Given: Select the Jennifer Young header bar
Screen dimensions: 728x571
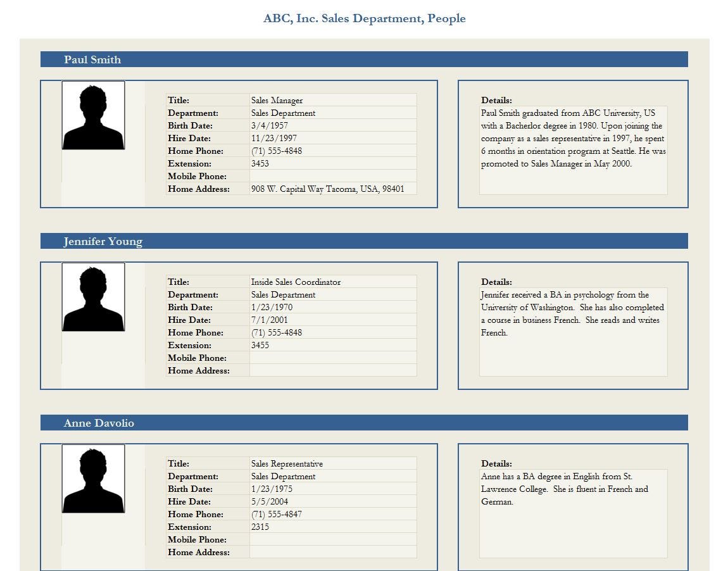Looking at the screenshot, I should coord(364,241).
